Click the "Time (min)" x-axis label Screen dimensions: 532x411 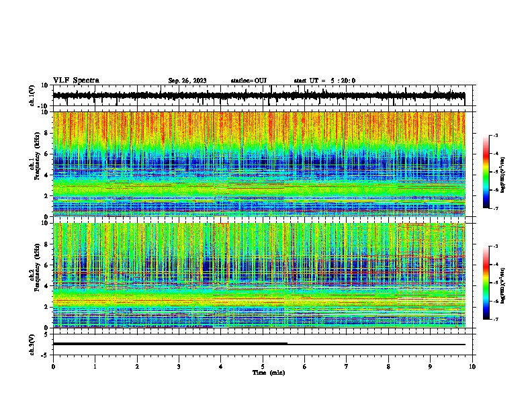point(269,373)
